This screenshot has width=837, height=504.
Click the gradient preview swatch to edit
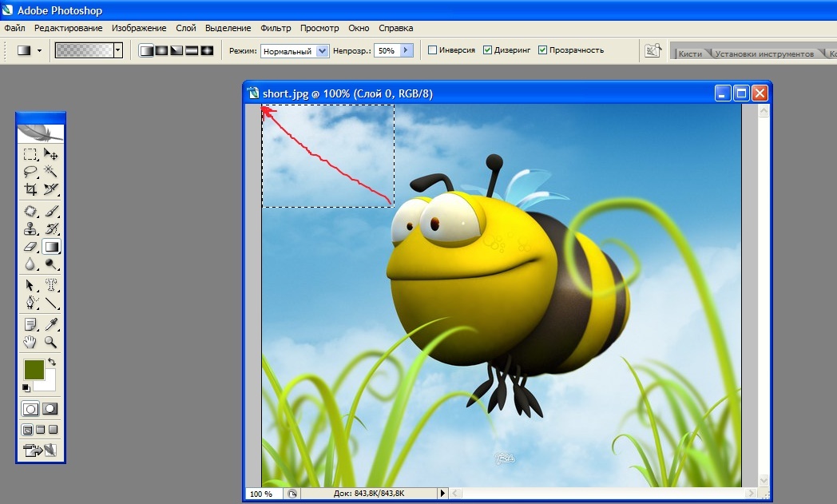85,51
